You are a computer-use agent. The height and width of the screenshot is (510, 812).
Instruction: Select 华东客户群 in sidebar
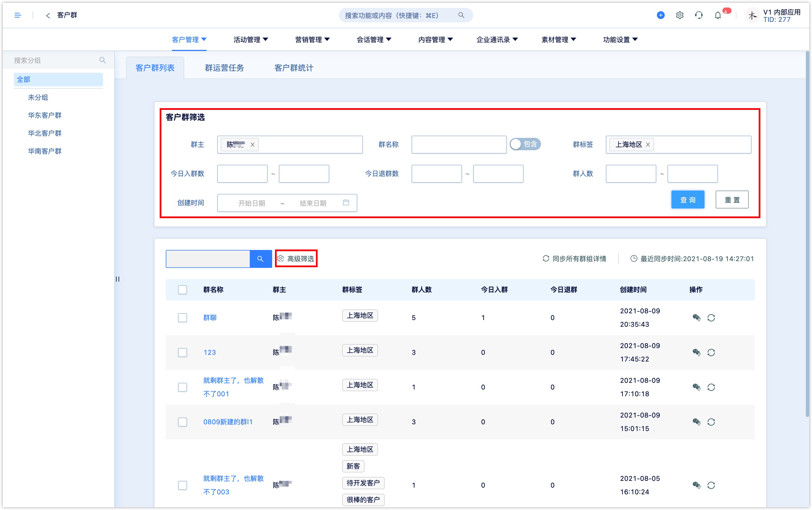(x=45, y=115)
